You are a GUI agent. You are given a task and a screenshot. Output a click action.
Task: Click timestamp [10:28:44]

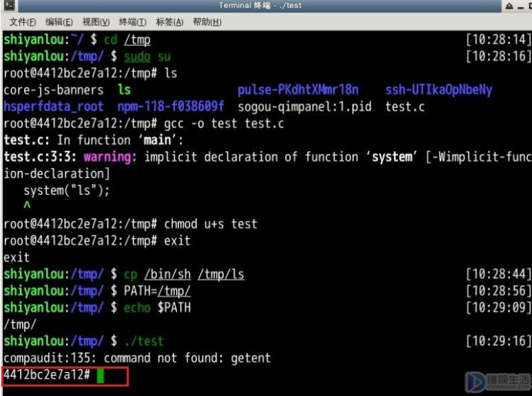point(498,274)
